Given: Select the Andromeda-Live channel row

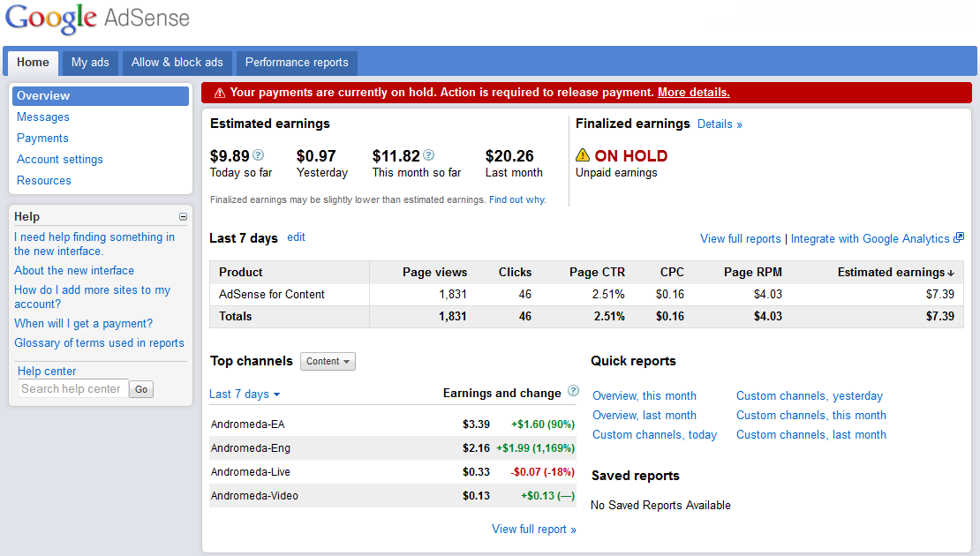Looking at the screenshot, I should click(x=393, y=471).
